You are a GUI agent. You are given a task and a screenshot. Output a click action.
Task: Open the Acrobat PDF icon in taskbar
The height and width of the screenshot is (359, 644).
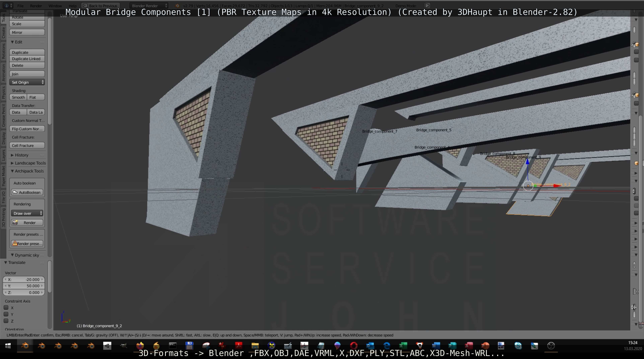(238, 346)
